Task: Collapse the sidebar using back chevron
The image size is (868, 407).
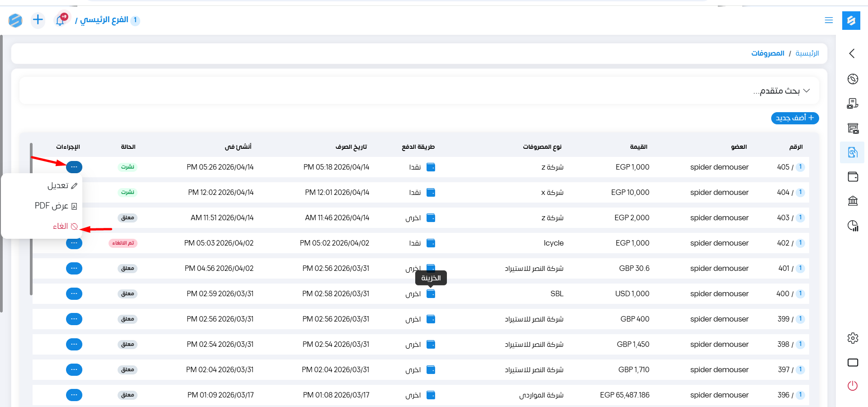Action: coord(852,53)
